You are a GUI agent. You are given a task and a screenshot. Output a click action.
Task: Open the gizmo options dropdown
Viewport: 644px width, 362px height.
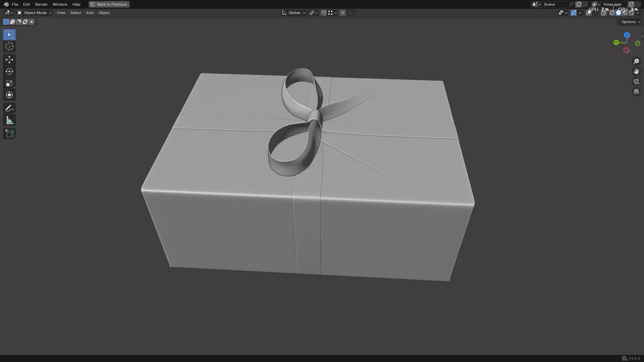click(580, 13)
